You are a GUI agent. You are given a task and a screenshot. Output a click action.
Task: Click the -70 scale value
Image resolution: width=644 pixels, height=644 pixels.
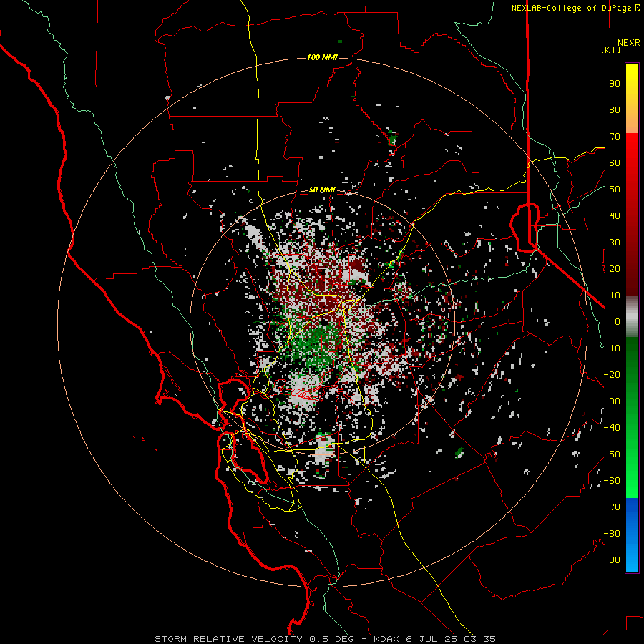612,507
